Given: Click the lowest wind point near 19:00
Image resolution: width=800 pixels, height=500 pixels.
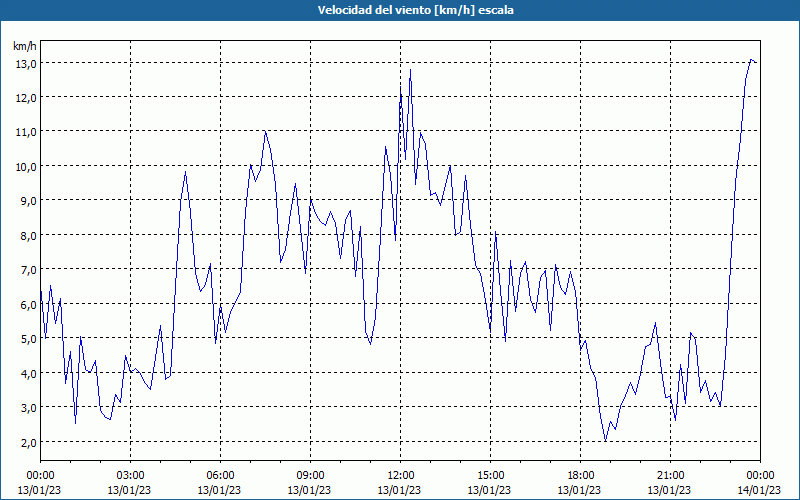Looking at the screenshot, I should click(x=606, y=441).
